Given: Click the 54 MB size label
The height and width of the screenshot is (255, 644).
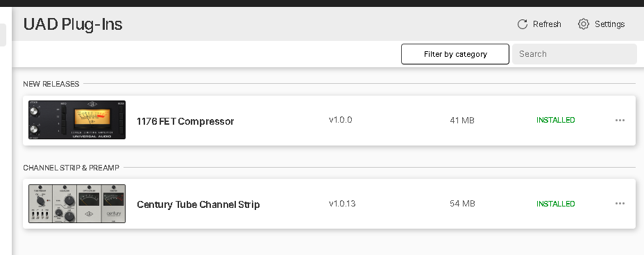Looking at the screenshot, I should tap(462, 203).
